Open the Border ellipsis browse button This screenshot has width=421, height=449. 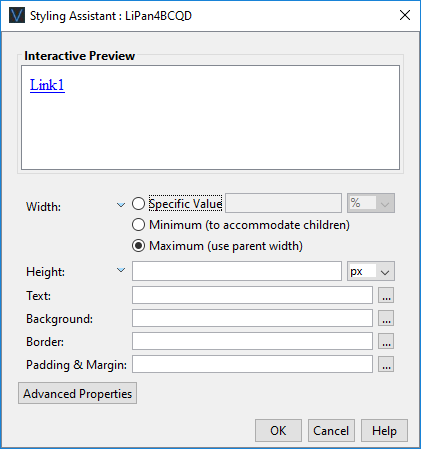tap(386, 341)
